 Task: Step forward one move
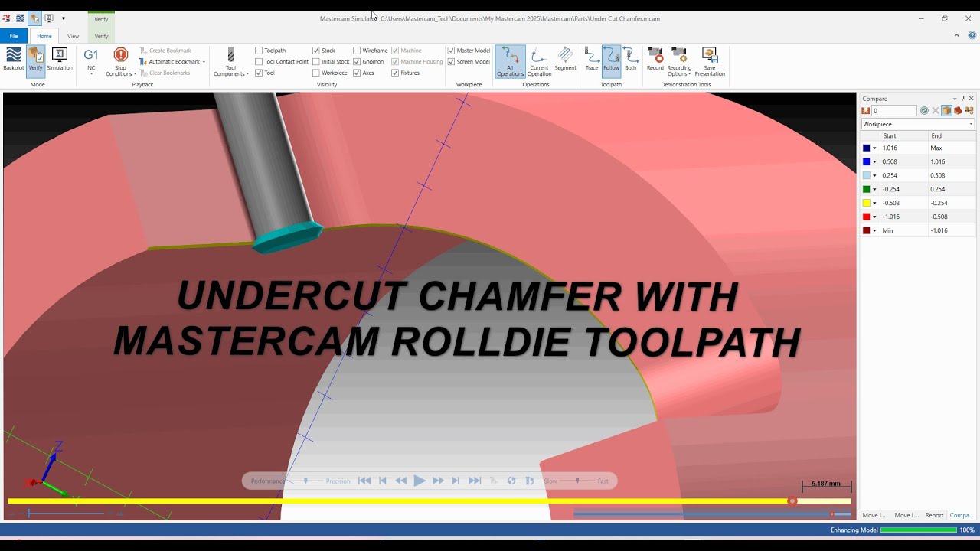[x=456, y=481]
